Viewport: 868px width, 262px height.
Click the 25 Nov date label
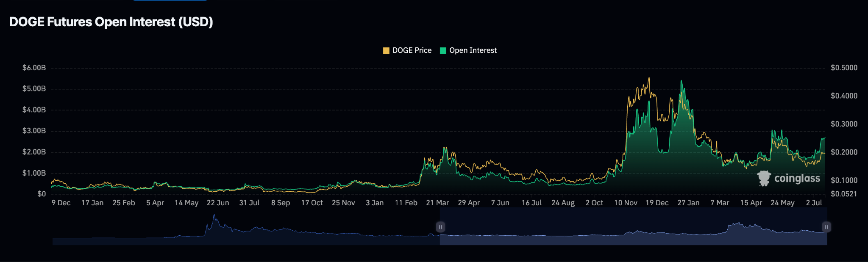[343, 203]
